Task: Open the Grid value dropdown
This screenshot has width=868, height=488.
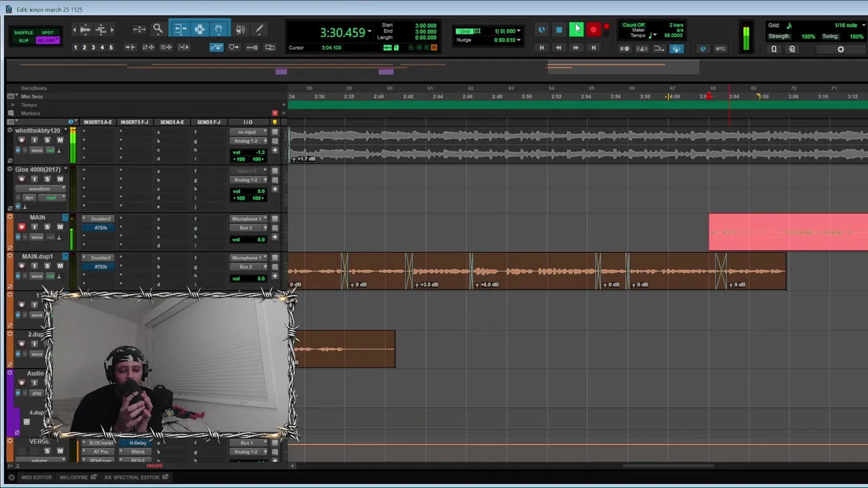Action: tap(520, 31)
